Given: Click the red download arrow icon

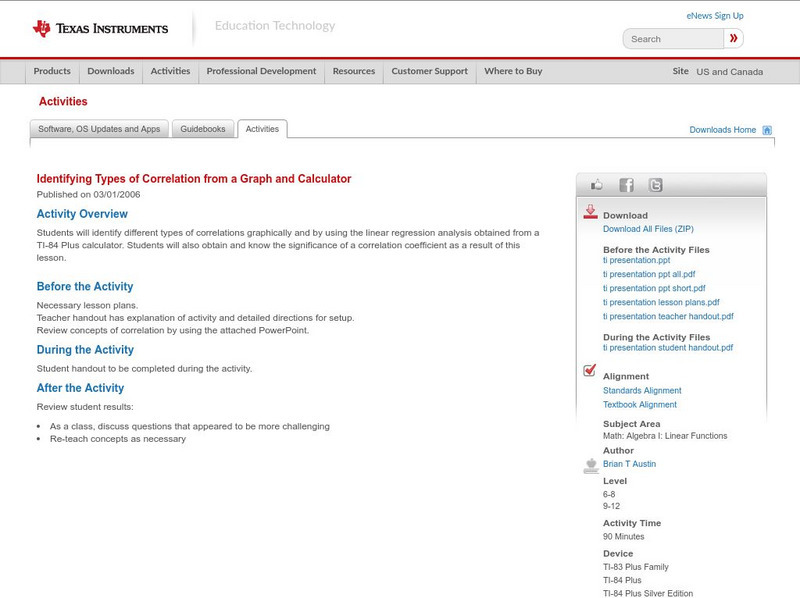Looking at the screenshot, I should [590, 212].
